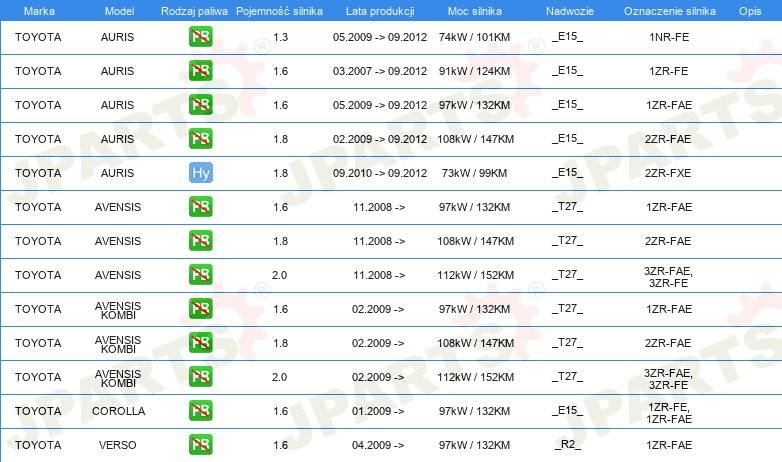Click petrol icon for AURIS 2ZR-FAE row
This screenshot has height=462, width=782.
click(200, 139)
